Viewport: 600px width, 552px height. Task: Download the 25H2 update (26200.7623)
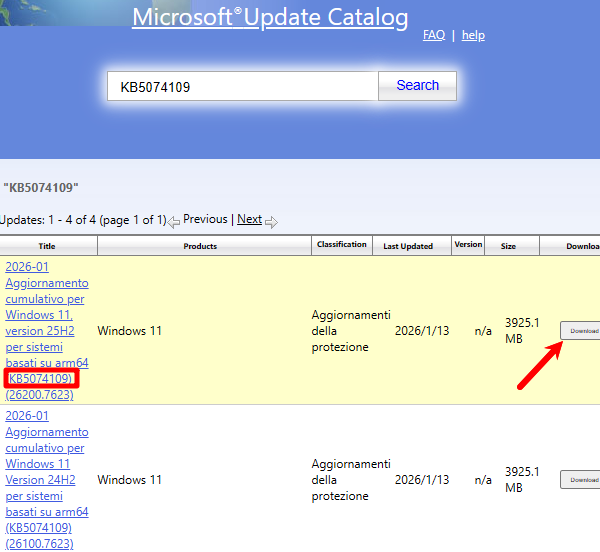580,330
